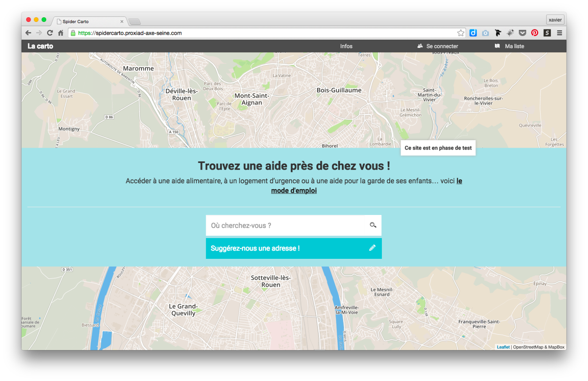588x381 pixels.
Task: View site security via the green padlock
Action: click(x=73, y=33)
